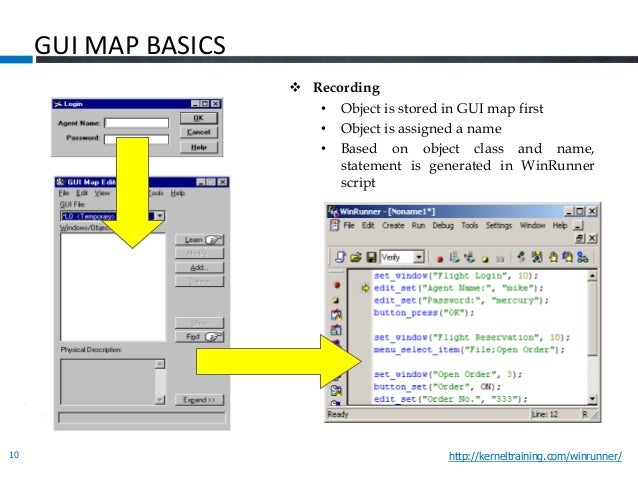The width and height of the screenshot is (638, 479).
Task: Open WinRunner Help menu
Action: [x=559, y=225]
